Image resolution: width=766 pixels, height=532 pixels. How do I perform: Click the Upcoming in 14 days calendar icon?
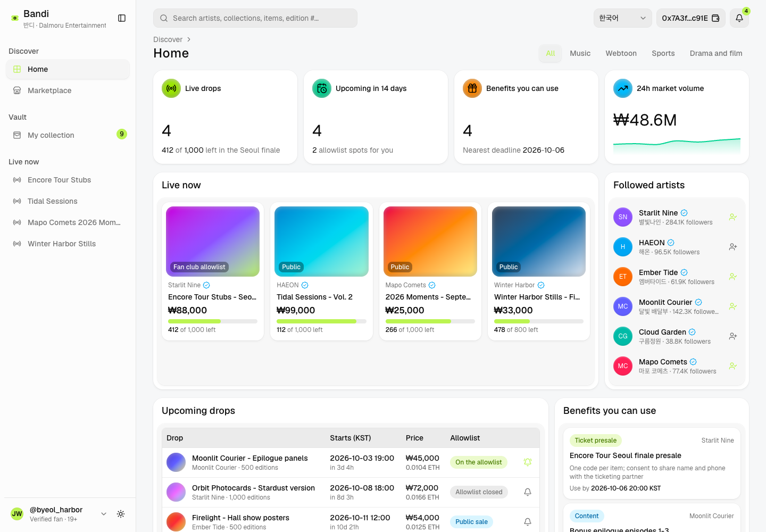[x=322, y=88]
